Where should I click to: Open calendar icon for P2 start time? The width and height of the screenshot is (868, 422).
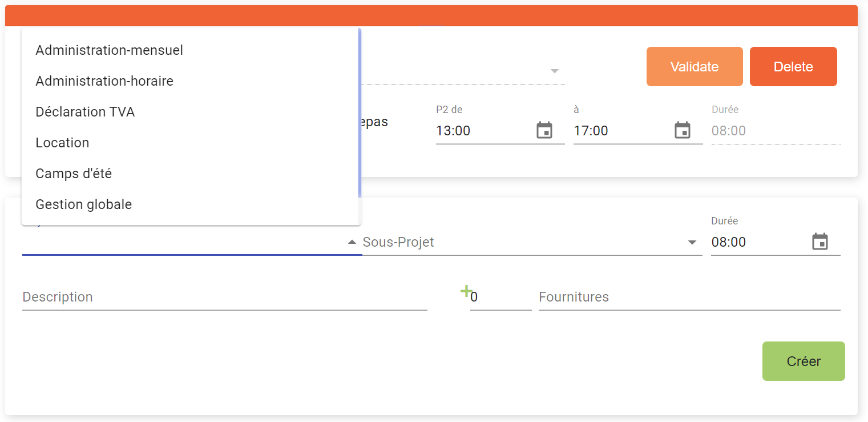click(x=544, y=130)
